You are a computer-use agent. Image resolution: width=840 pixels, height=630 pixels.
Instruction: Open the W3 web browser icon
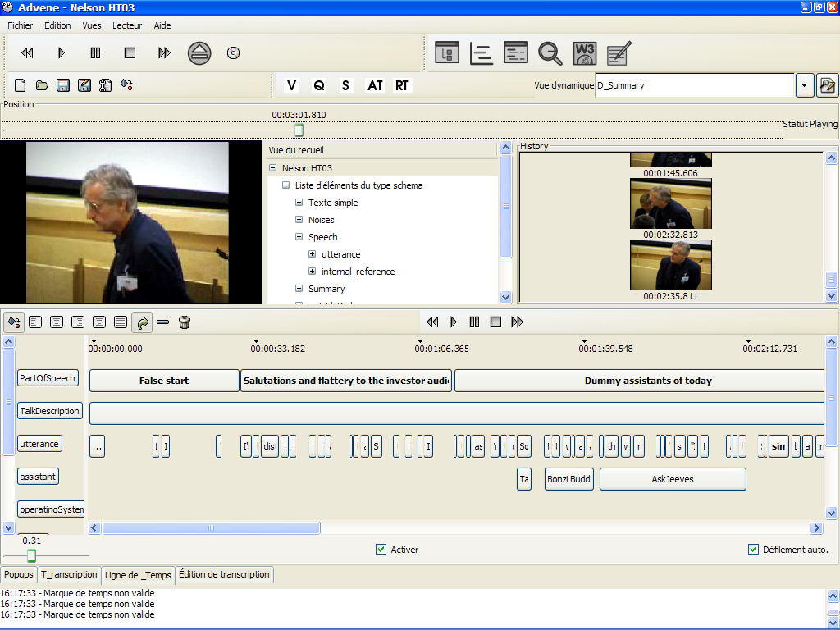point(584,53)
